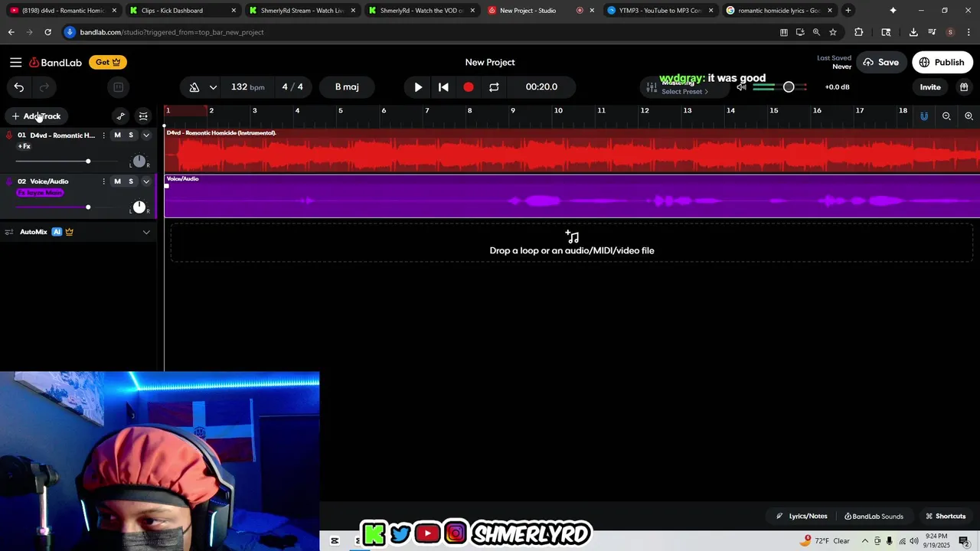Open Voice/Audio track three-dot options
Image resolution: width=980 pixels, height=551 pixels.
point(103,181)
